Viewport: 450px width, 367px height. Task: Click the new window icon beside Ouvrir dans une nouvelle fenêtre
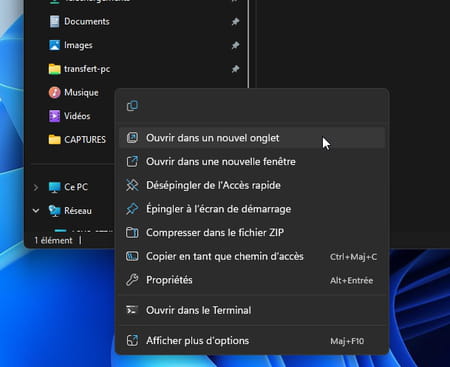132,161
